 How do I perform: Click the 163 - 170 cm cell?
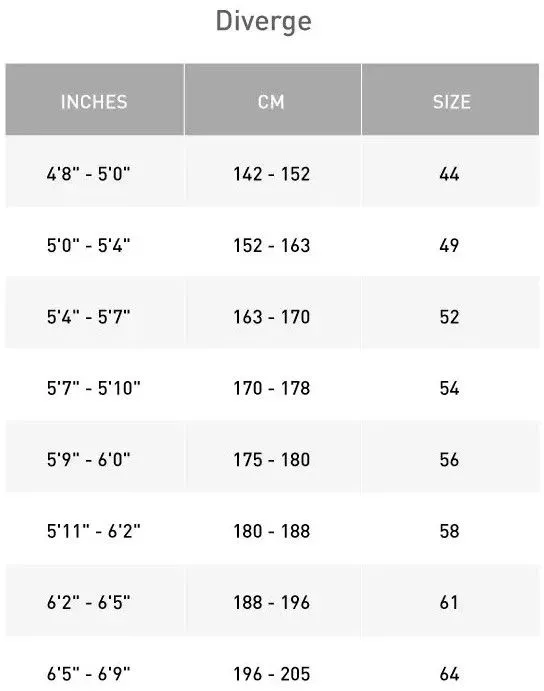[x=272, y=316]
